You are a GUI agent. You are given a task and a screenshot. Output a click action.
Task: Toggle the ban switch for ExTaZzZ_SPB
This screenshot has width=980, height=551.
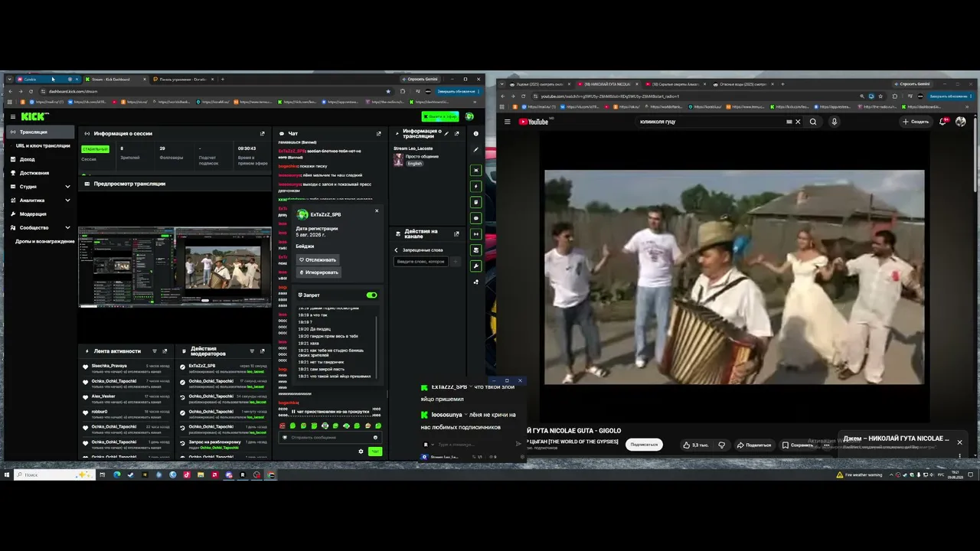pyautogui.click(x=372, y=295)
